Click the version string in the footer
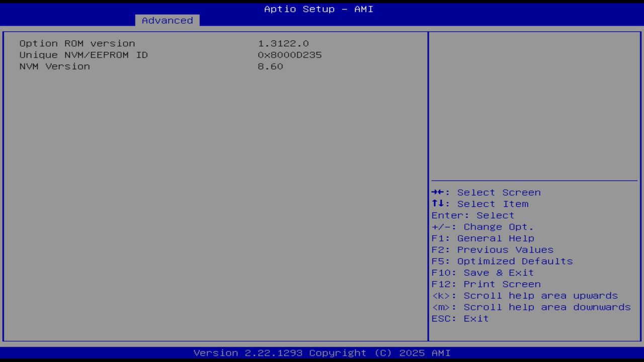The height and width of the screenshot is (362, 644). [x=318, y=352]
